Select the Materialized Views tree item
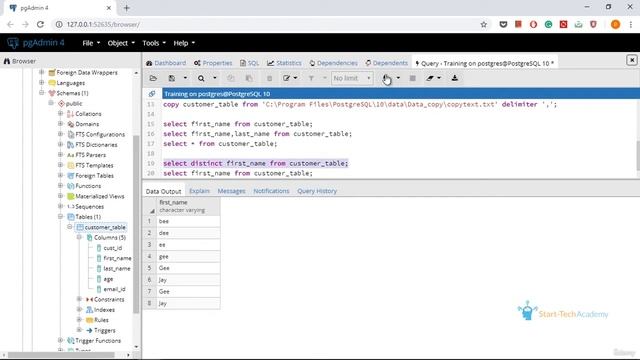Image resolution: width=640 pixels, height=360 pixels. (x=96, y=196)
